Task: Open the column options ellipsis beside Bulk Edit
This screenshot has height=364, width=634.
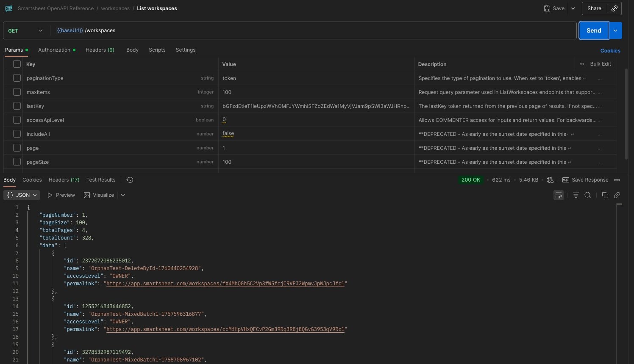Action: point(582,64)
